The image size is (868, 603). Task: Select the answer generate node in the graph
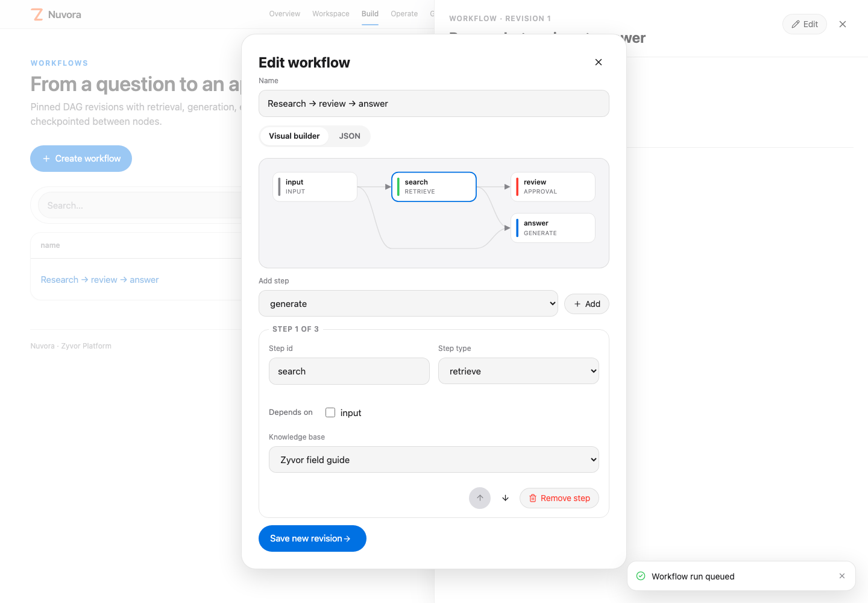(553, 228)
